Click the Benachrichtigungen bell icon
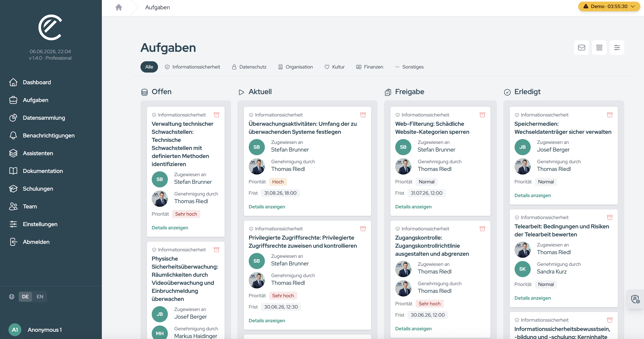Screen dimensions: 644x339 (13, 135)
